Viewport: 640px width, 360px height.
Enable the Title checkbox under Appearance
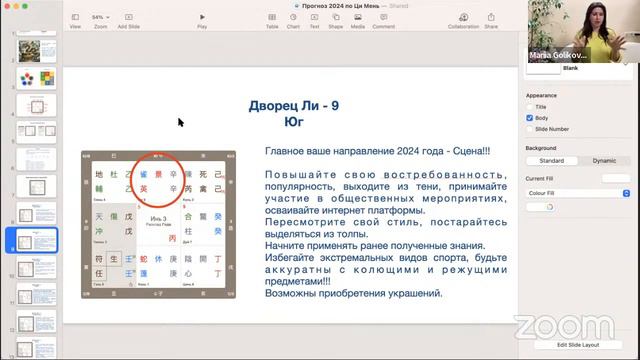click(529, 107)
